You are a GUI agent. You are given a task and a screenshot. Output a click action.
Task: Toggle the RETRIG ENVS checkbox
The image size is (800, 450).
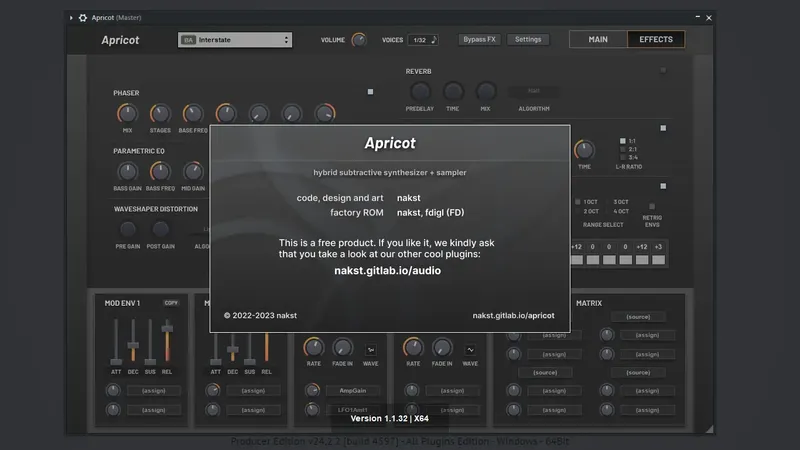[652, 206]
